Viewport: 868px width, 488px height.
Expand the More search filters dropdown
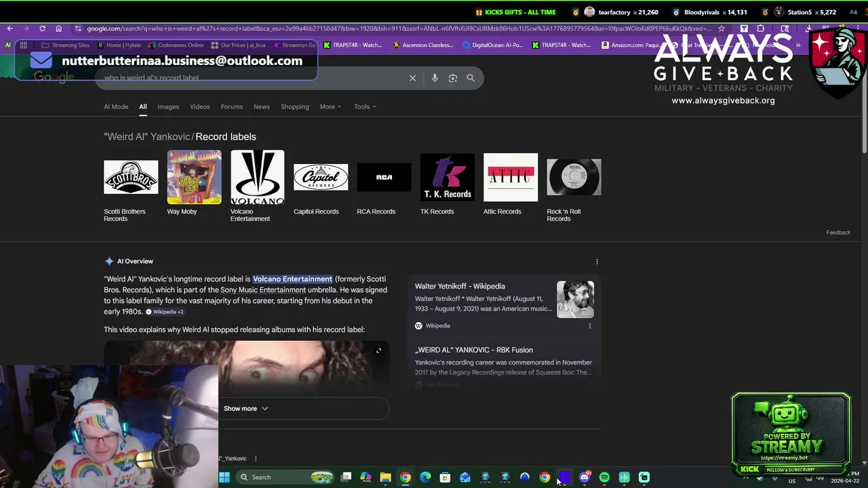tap(330, 107)
